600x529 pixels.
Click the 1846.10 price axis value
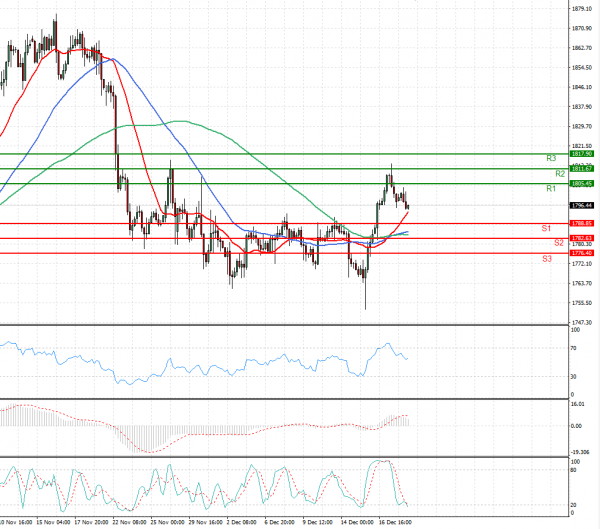click(582, 87)
